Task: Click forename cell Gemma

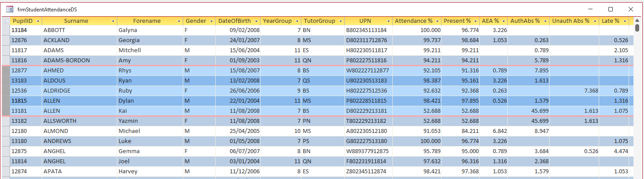Action: click(150, 151)
